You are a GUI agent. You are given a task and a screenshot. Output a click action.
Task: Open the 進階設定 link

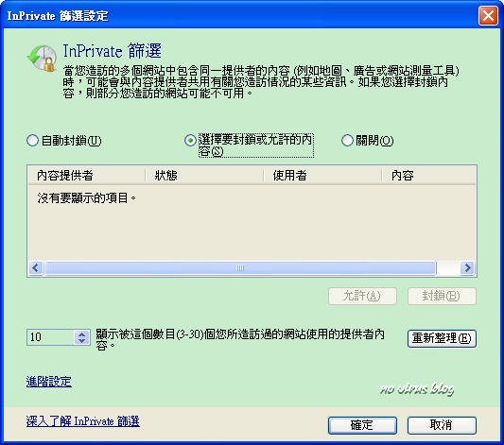(49, 382)
